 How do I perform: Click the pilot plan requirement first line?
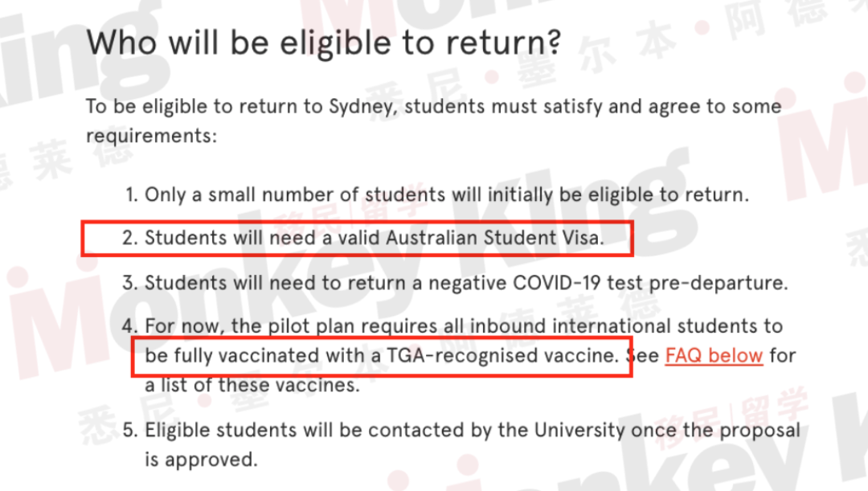pyautogui.click(x=452, y=326)
